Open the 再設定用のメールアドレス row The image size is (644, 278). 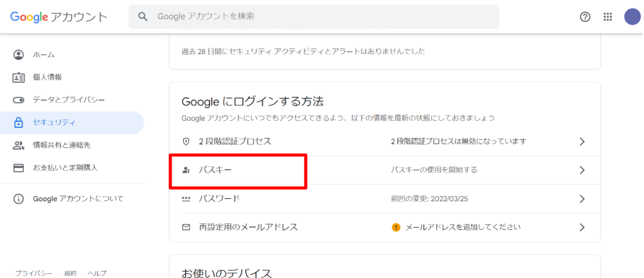385,227
